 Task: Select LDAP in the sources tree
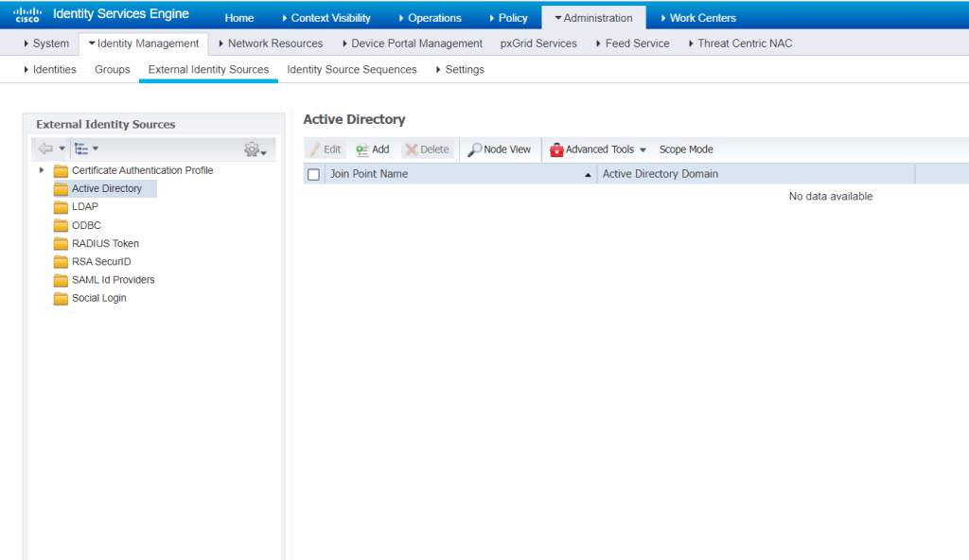[84, 207]
